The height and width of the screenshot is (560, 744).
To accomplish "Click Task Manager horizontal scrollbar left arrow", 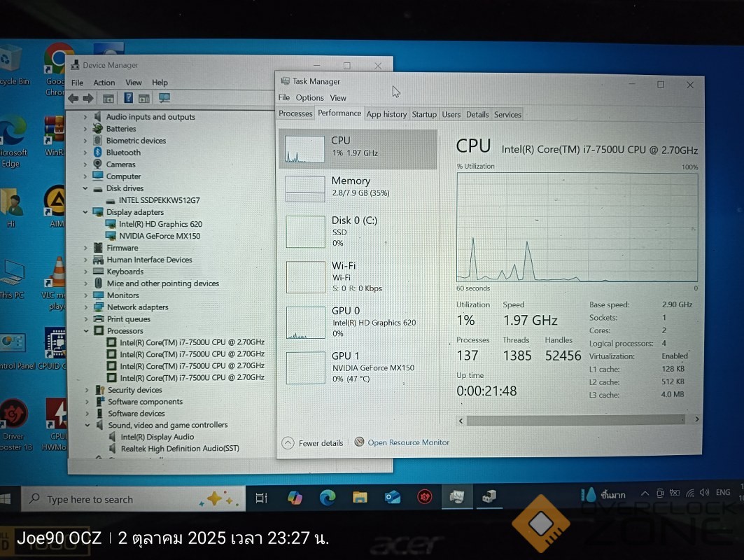I will (461, 421).
